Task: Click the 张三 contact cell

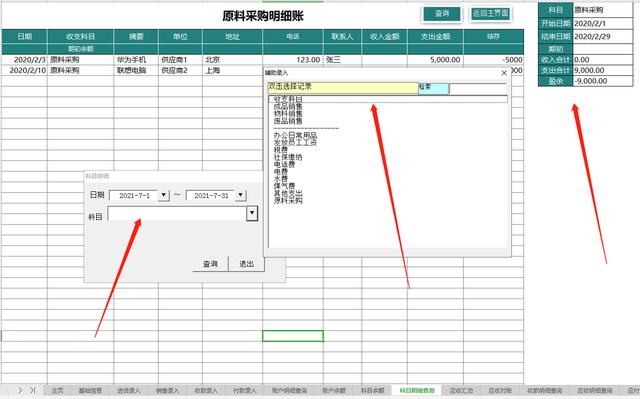Action: point(342,60)
